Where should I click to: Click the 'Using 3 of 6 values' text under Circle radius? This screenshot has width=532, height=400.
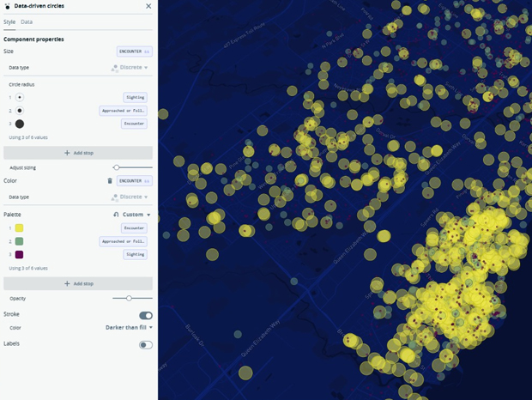(28, 137)
